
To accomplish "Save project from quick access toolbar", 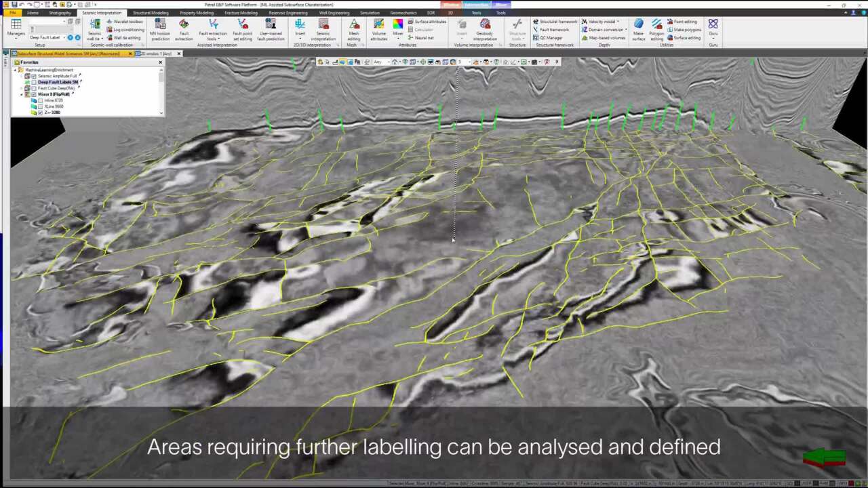I will click(14, 5).
